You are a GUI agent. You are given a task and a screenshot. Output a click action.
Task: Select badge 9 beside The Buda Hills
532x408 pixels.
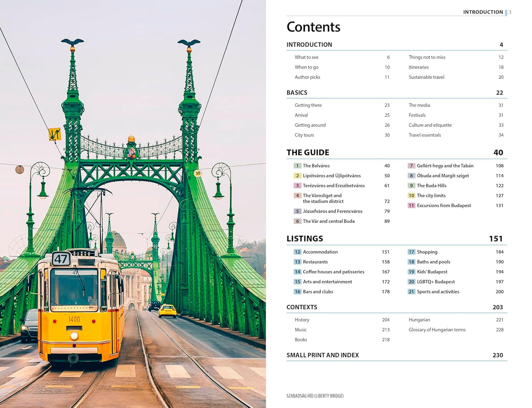coord(411,185)
